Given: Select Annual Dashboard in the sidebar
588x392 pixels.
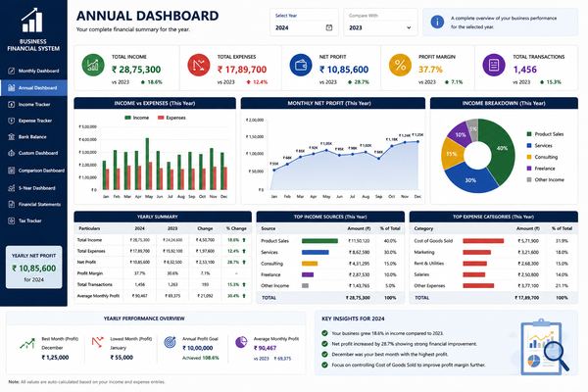Looking at the screenshot, I should coord(33,88).
